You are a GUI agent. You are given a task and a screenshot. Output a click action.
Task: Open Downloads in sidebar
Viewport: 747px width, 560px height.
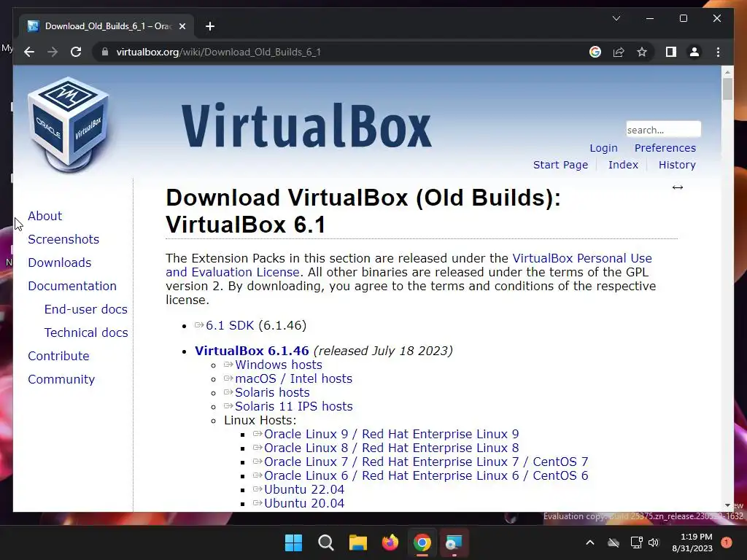60,262
